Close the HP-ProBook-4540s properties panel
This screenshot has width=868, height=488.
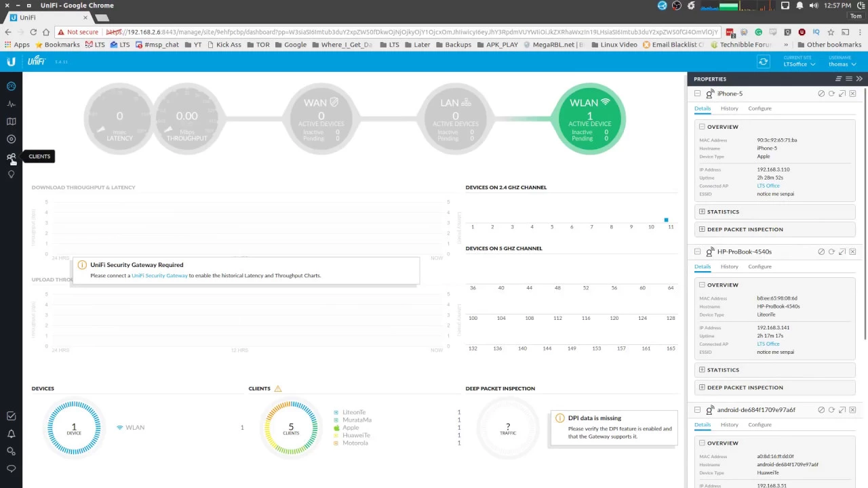pyautogui.click(x=852, y=251)
